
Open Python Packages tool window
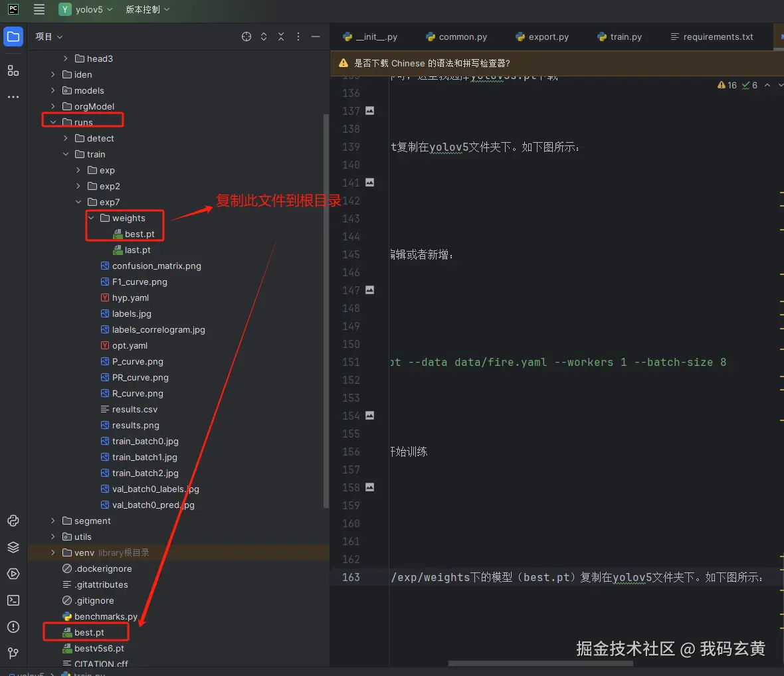[13, 521]
